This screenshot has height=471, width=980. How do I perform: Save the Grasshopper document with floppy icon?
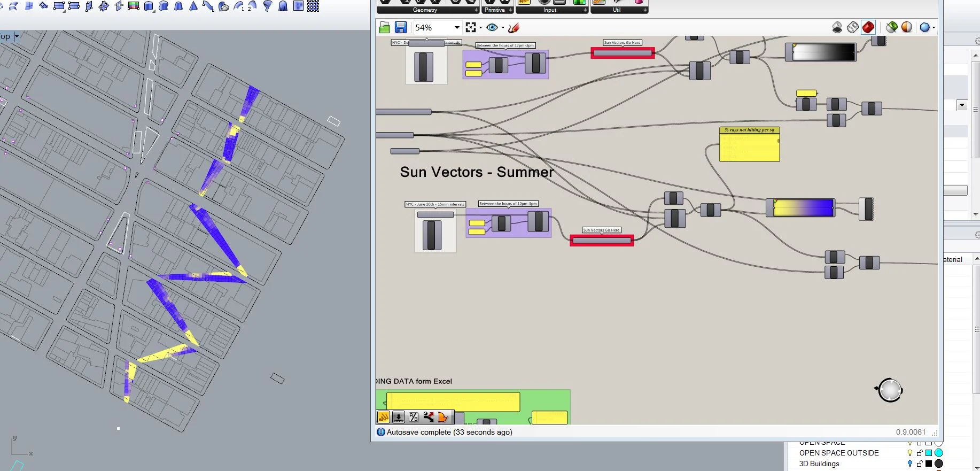tap(400, 28)
